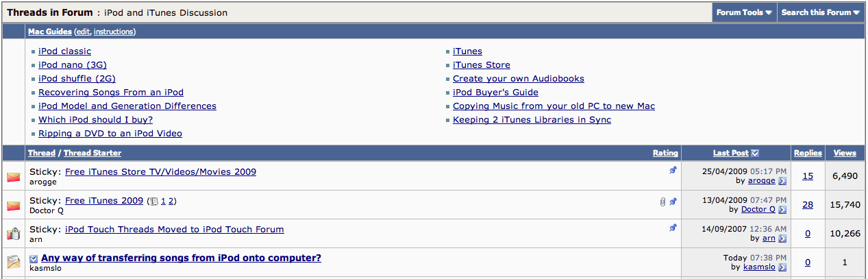This screenshot has height=279, width=868.
Task: Go to first new post icon for transferring songs thread
Action: 34,258
